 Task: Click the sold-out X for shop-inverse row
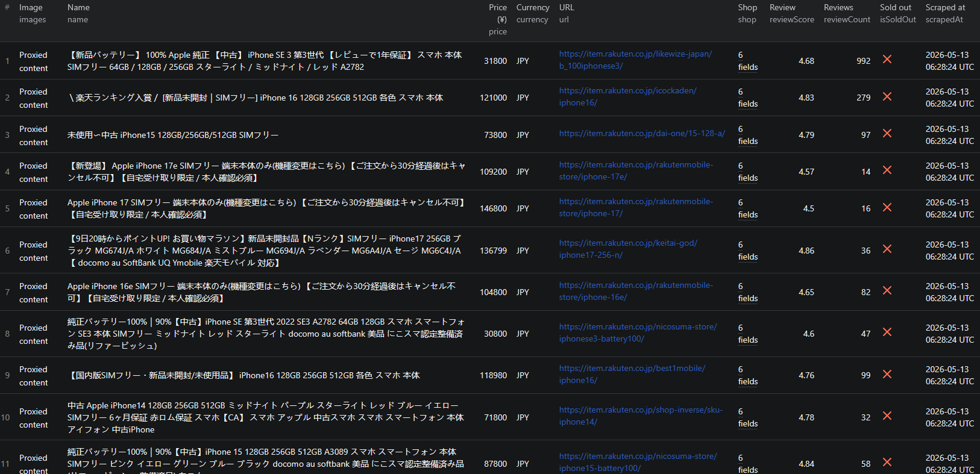pyautogui.click(x=887, y=416)
